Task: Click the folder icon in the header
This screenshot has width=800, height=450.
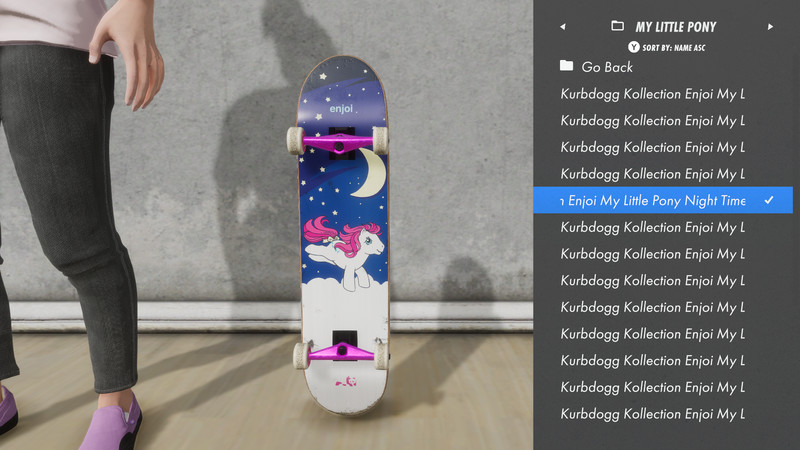Action: pyautogui.click(x=617, y=26)
